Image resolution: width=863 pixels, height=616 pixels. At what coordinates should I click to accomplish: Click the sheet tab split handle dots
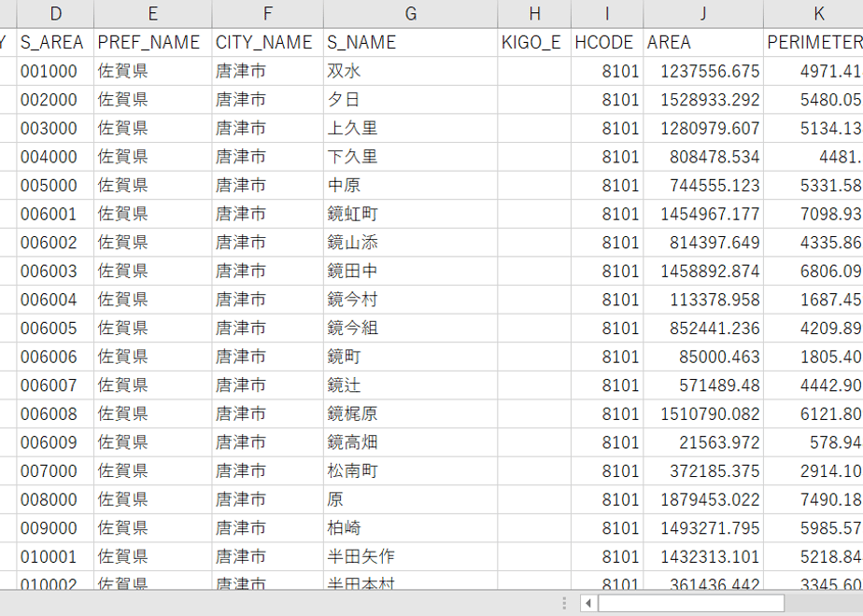564,603
